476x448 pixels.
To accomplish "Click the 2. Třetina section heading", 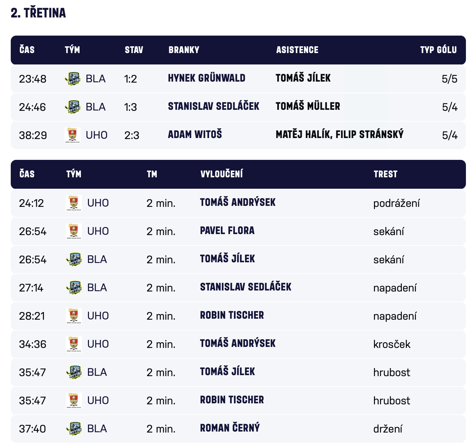I will 38,13.
